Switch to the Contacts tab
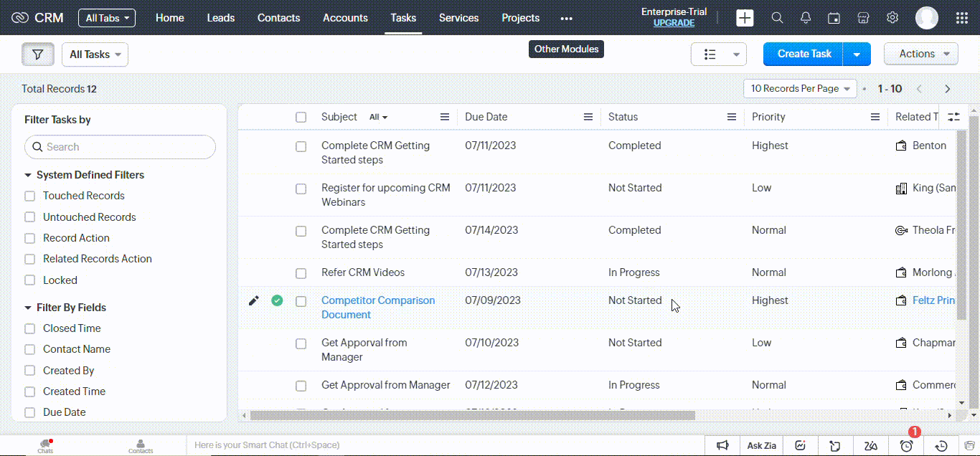 278,17
